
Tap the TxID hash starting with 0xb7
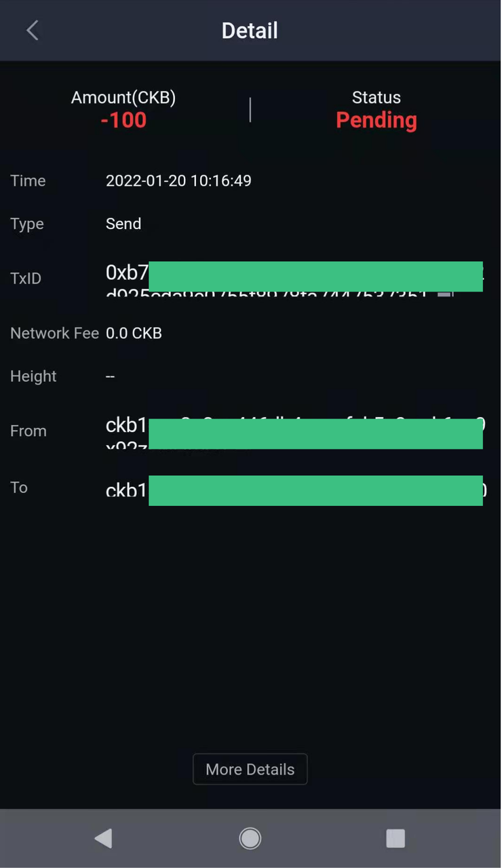(x=128, y=273)
